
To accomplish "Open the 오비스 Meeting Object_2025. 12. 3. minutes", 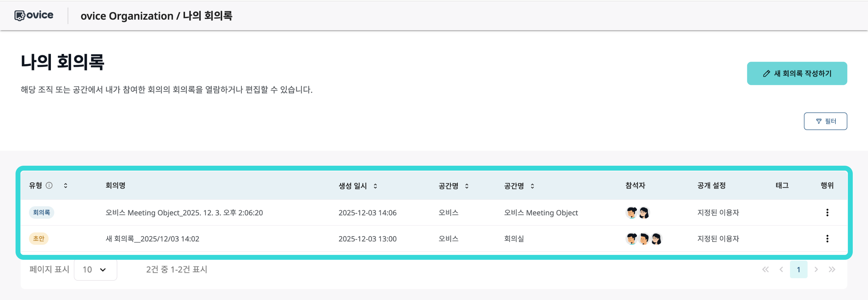I will [x=184, y=213].
